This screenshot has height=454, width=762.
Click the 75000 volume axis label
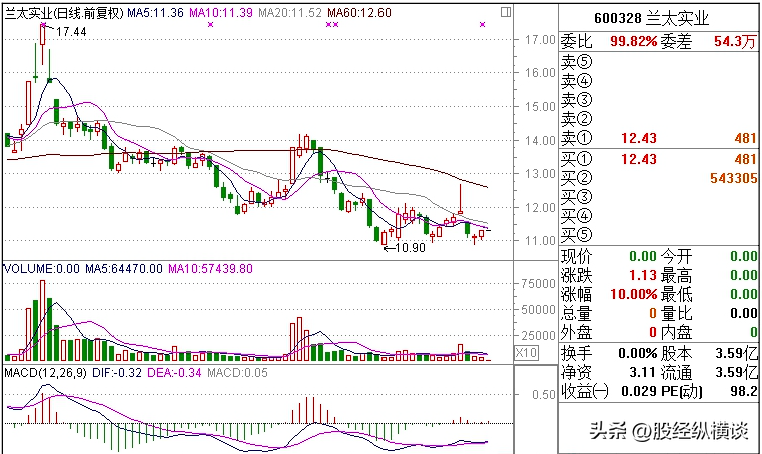click(538, 284)
